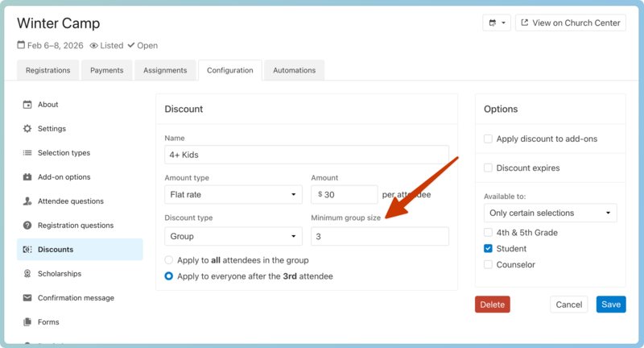This screenshot has height=348, width=644.
Task: Select Apply to all attendees radio option
Action: [169, 260]
